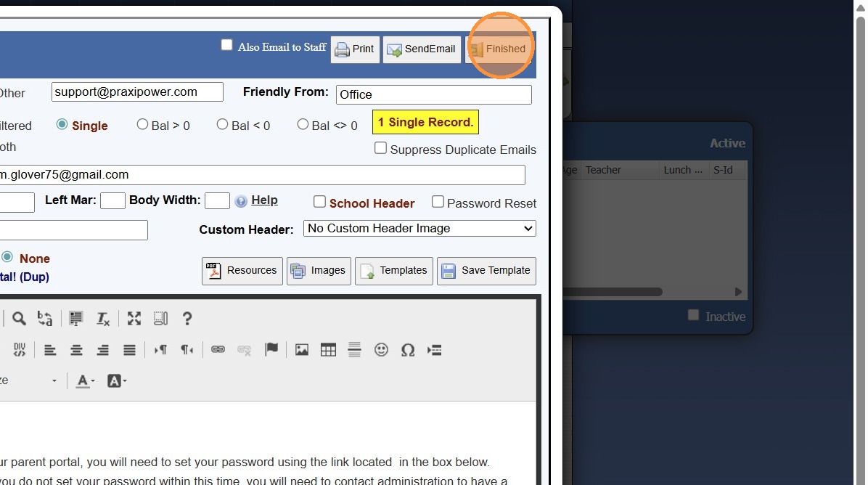Select Bal <> 0 radio option
The image size is (868, 485).
[x=302, y=125]
